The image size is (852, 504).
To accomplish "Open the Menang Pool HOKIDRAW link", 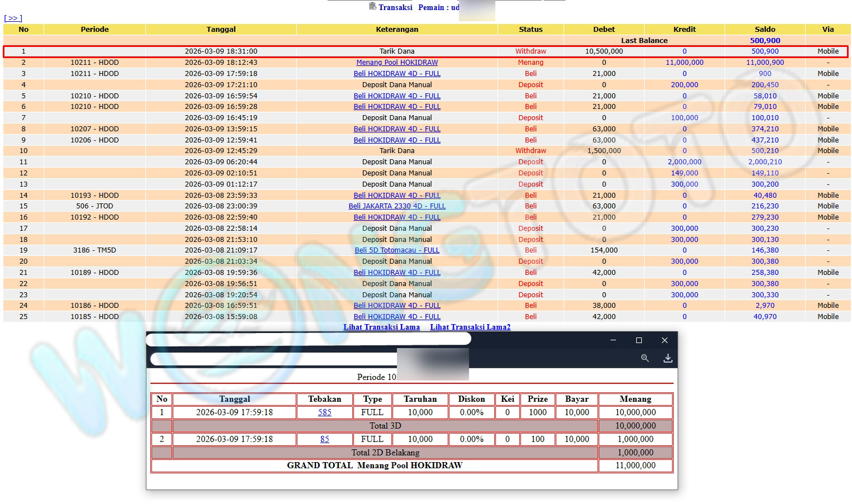I will (x=397, y=63).
